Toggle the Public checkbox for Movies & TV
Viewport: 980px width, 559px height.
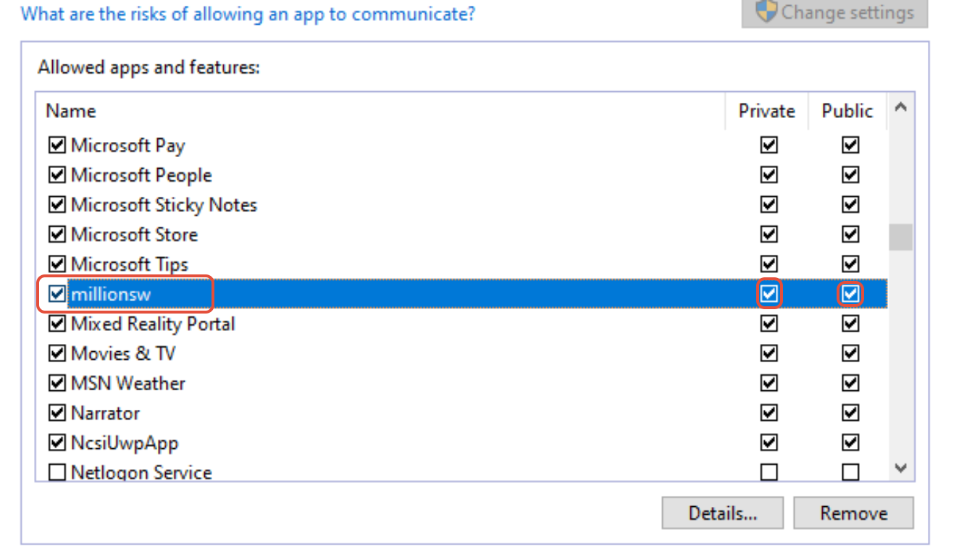click(x=850, y=353)
